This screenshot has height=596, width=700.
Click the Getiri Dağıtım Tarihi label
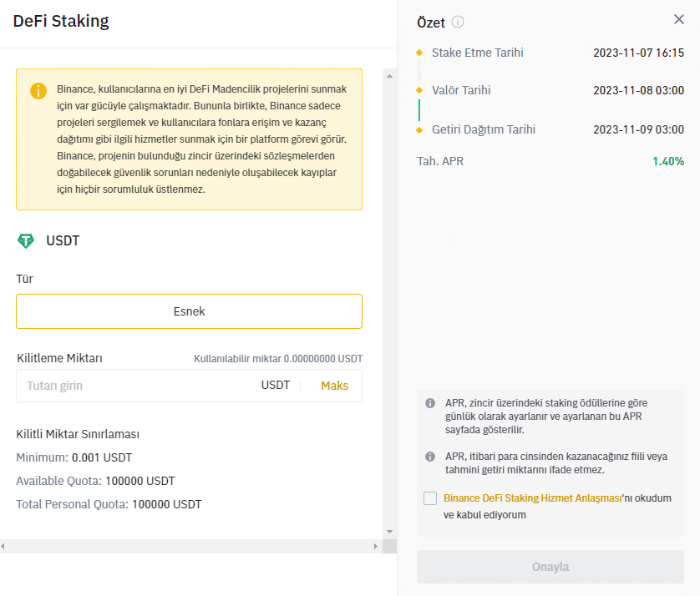(484, 130)
